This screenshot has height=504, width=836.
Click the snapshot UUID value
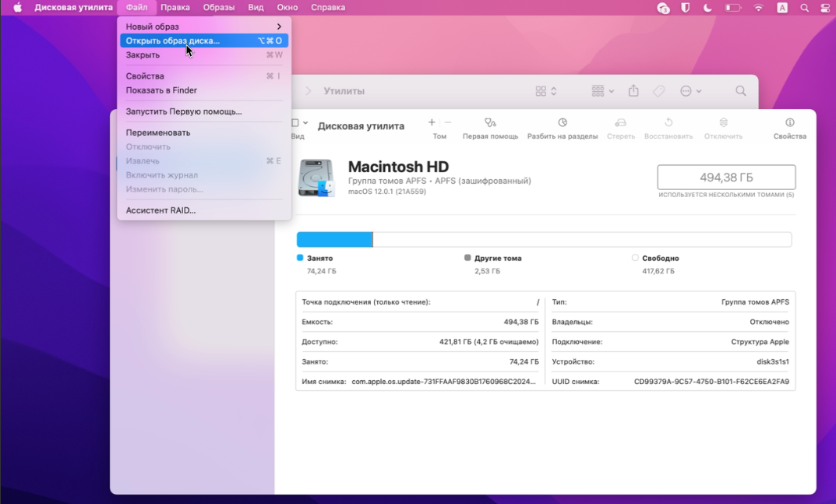point(711,382)
